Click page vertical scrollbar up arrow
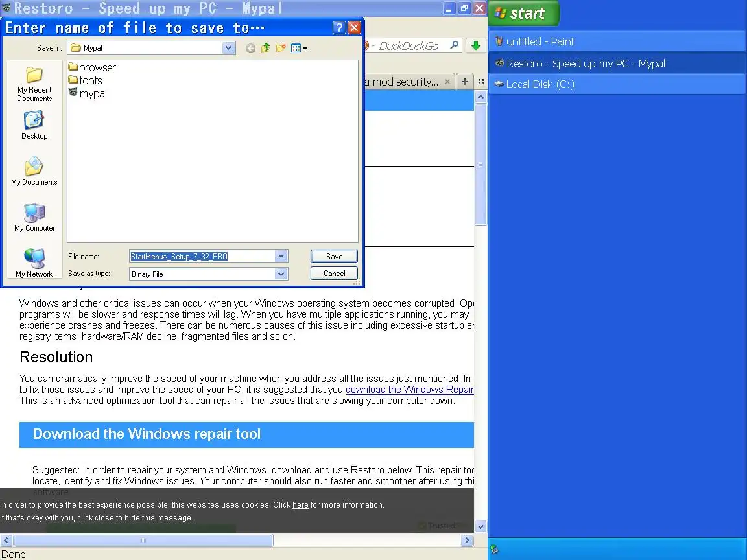The width and height of the screenshot is (747, 560). pos(480,97)
